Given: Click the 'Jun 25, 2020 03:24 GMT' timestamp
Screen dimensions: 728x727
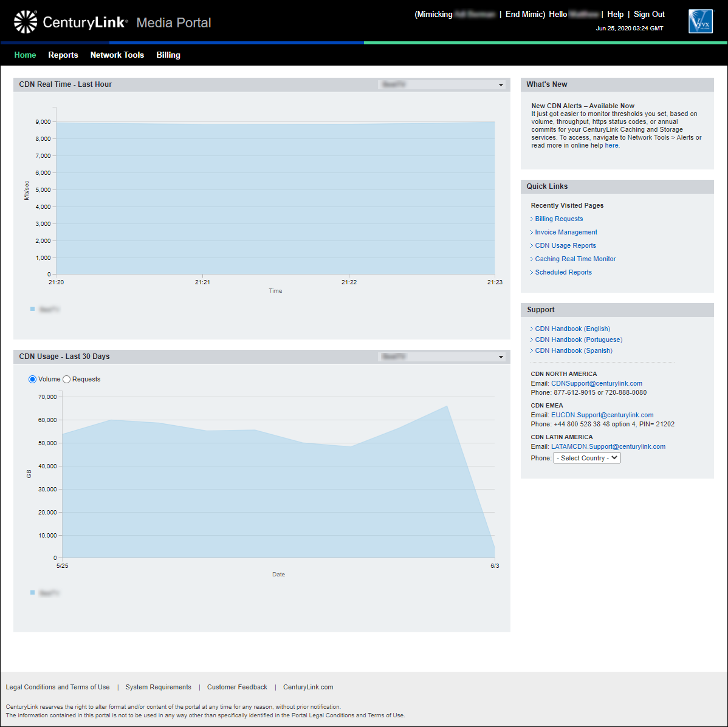Looking at the screenshot, I should [629, 29].
